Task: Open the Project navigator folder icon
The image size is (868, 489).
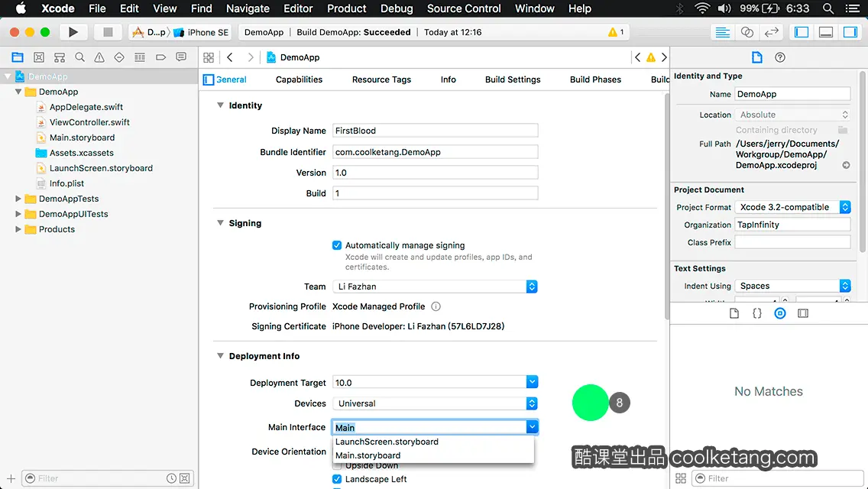Action: tap(18, 57)
